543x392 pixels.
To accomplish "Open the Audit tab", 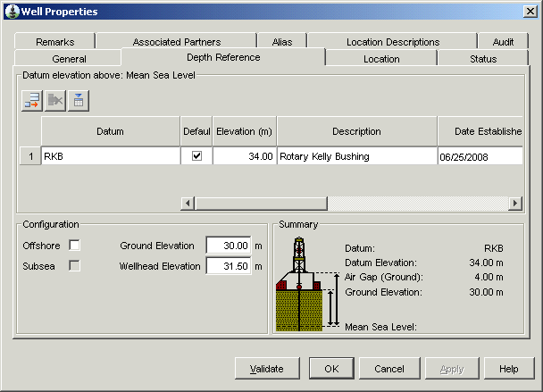I will (x=503, y=42).
